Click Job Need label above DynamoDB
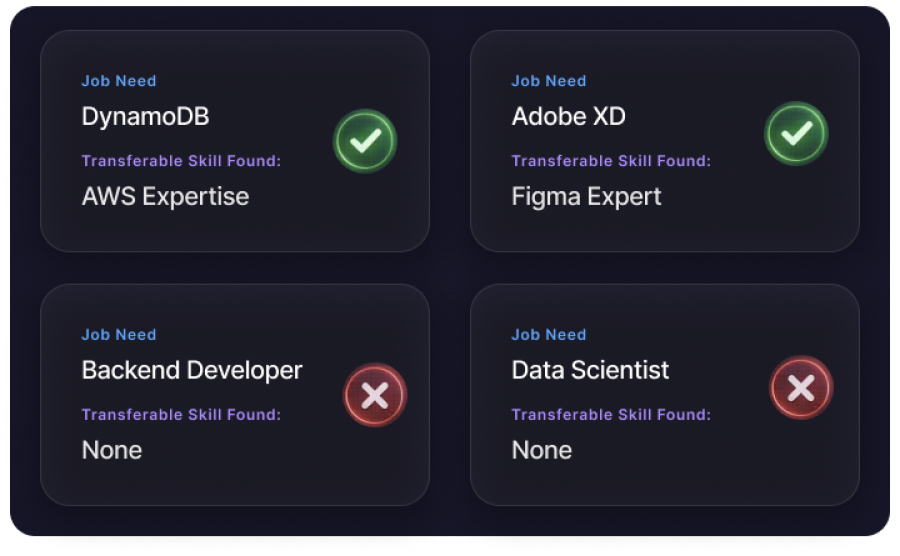 (x=119, y=81)
